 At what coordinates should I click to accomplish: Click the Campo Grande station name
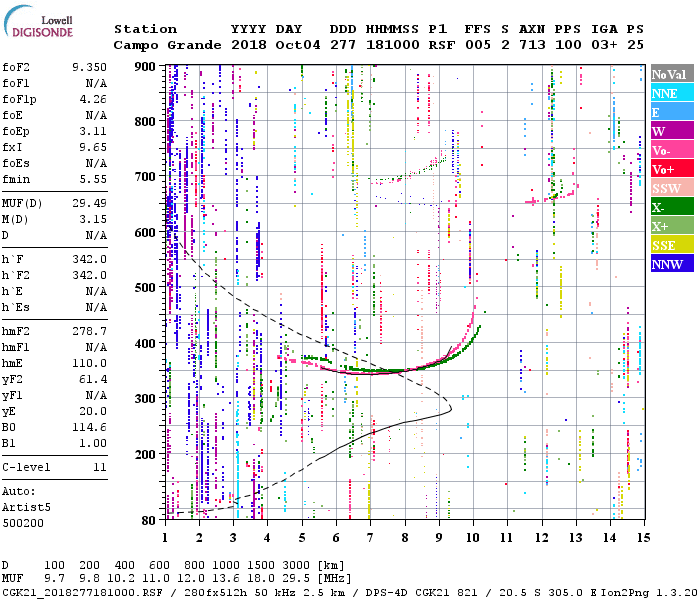[x=167, y=45]
